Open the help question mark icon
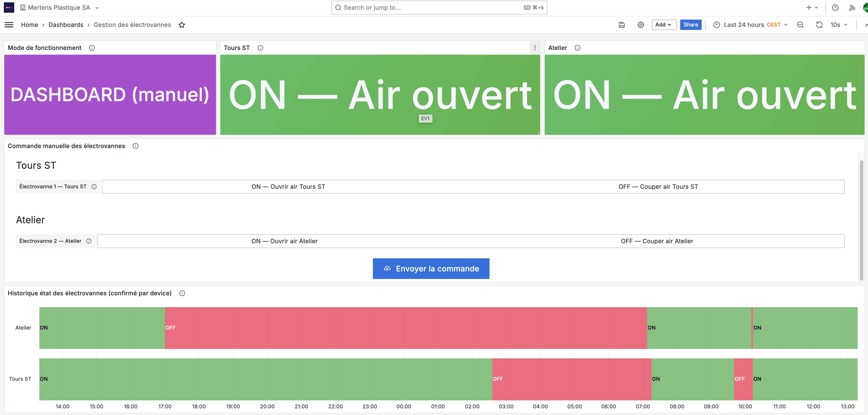868x415 pixels. 835,7
